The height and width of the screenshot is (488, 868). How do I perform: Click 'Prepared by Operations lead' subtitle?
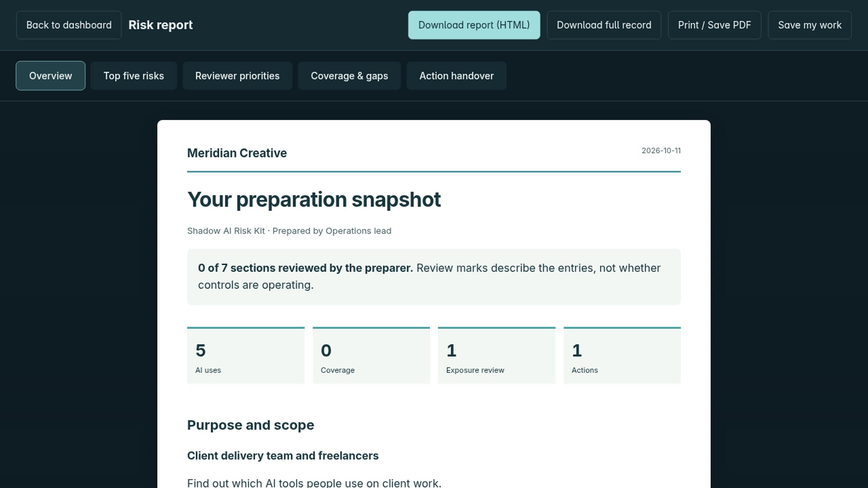332,231
